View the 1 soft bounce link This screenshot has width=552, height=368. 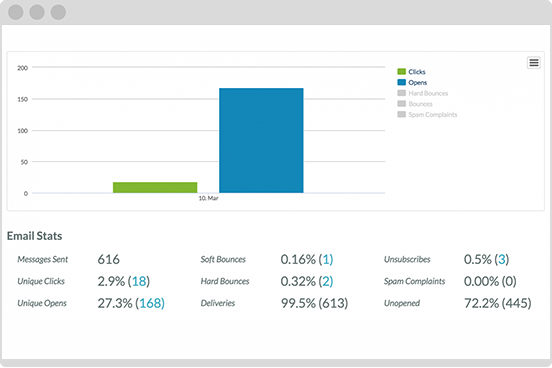tap(326, 260)
